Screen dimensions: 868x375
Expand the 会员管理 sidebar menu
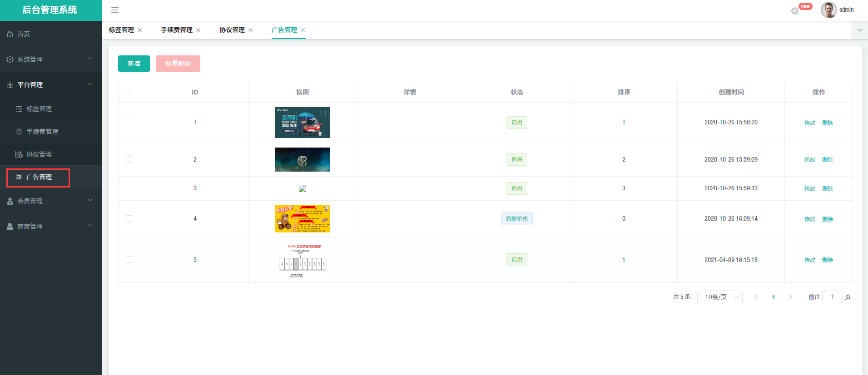[x=50, y=201]
